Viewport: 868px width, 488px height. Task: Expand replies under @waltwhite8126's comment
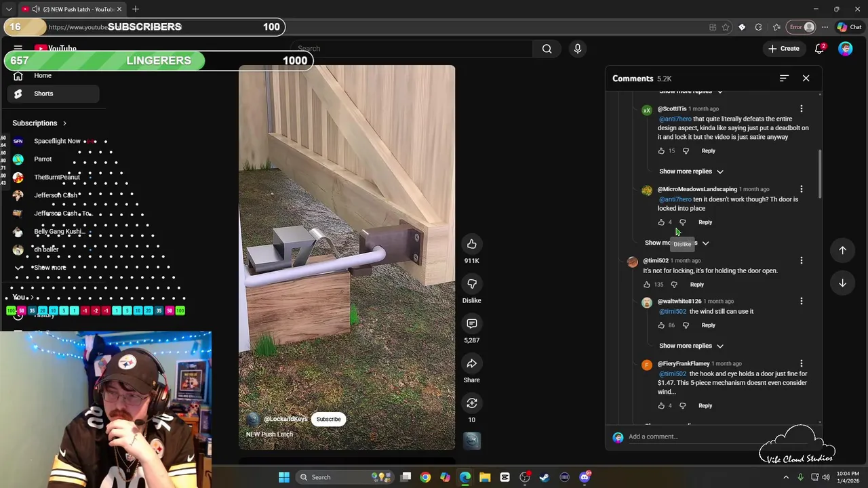(x=691, y=346)
